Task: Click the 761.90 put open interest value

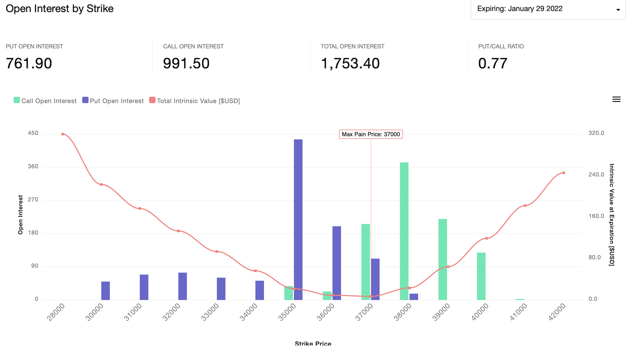Action: [x=29, y=63]
